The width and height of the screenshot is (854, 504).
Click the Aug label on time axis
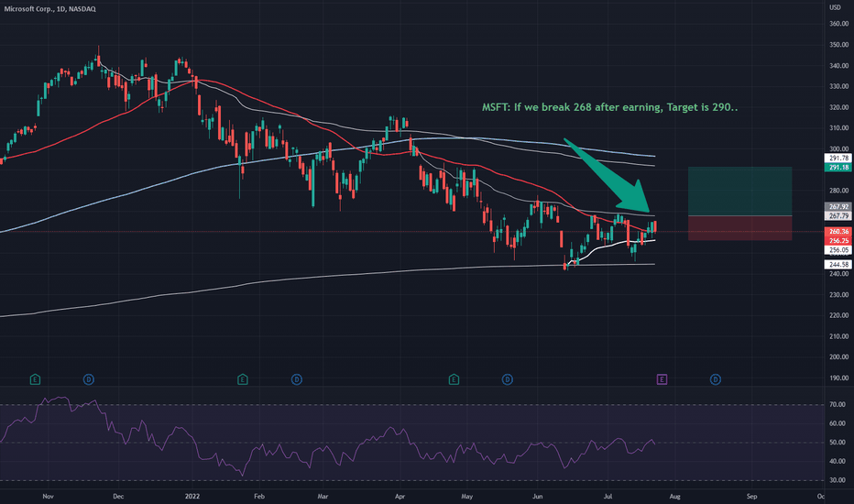click(x=674, y=497)
